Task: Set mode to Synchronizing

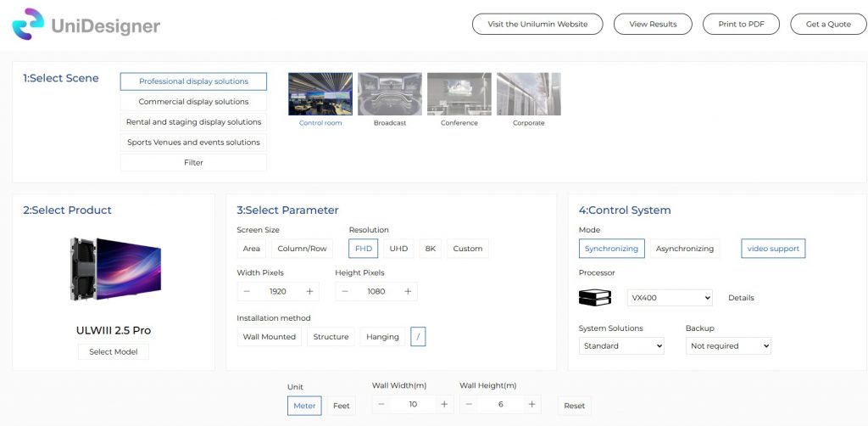Action: pyautogui.click(x=612, y=249)
